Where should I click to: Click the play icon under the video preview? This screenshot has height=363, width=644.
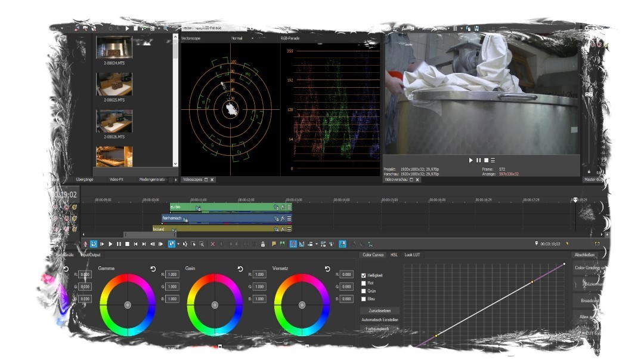coord(470,161)
